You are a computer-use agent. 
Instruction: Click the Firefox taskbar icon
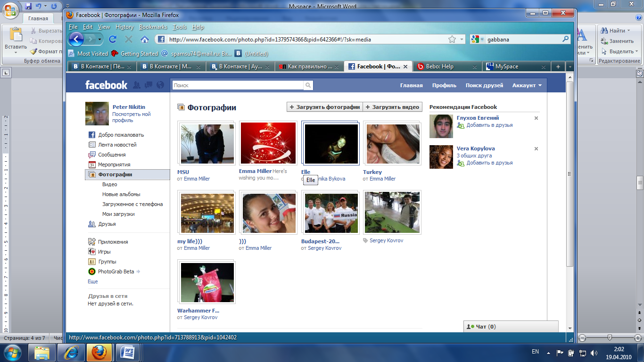point(99,352)
